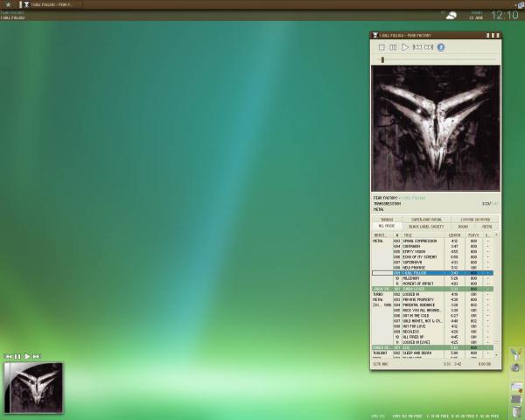The height and width of the screenshot is (420, 525).
Task: Select the Hot for Love track row
Action: [432, 326]
